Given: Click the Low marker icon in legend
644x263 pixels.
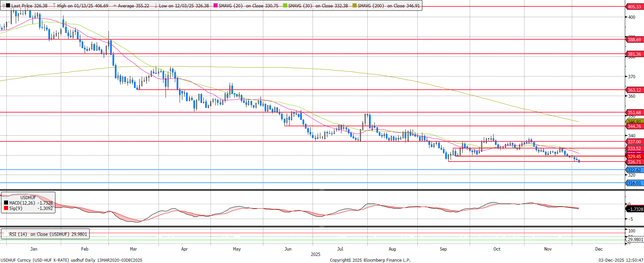Looking at the screenshot, I should click(x=156, y=6).
